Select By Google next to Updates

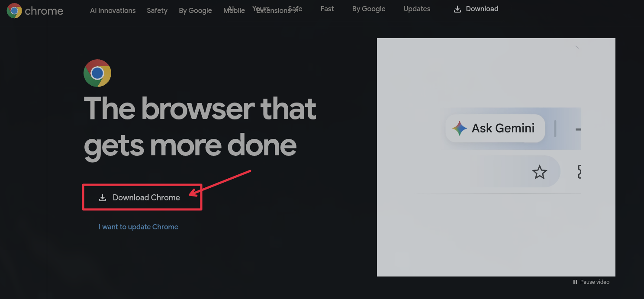(369, 9)
